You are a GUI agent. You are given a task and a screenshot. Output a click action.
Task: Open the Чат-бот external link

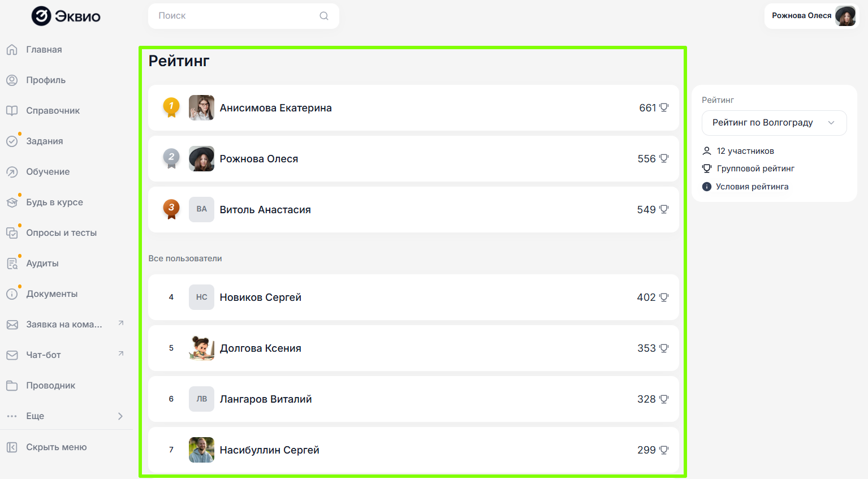tap(44, 355)
